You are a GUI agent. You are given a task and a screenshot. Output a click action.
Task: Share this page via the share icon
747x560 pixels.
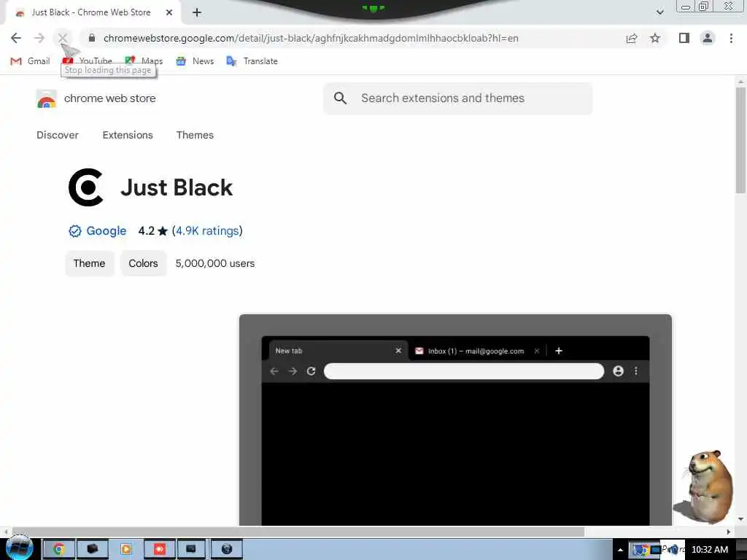[632, 39]
